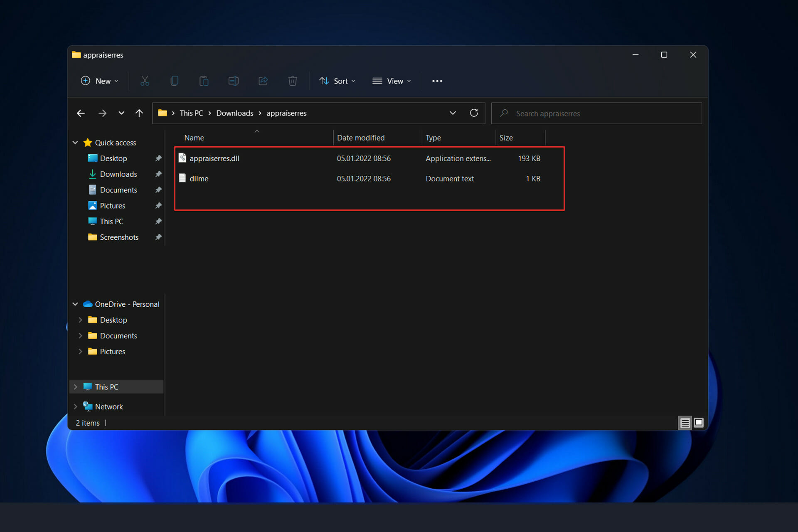Open Screenshots folder in sidebar
Image resolution: width=798 pixels, height=532 pixels.
119,237
